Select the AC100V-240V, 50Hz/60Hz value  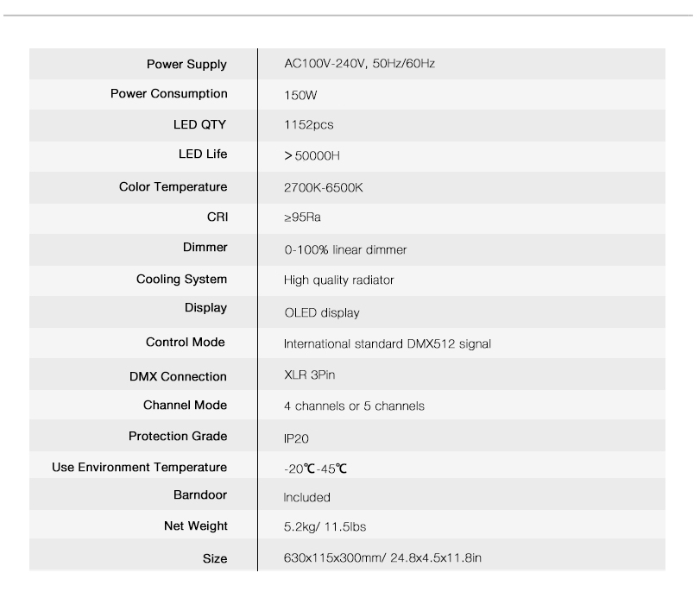359,63
